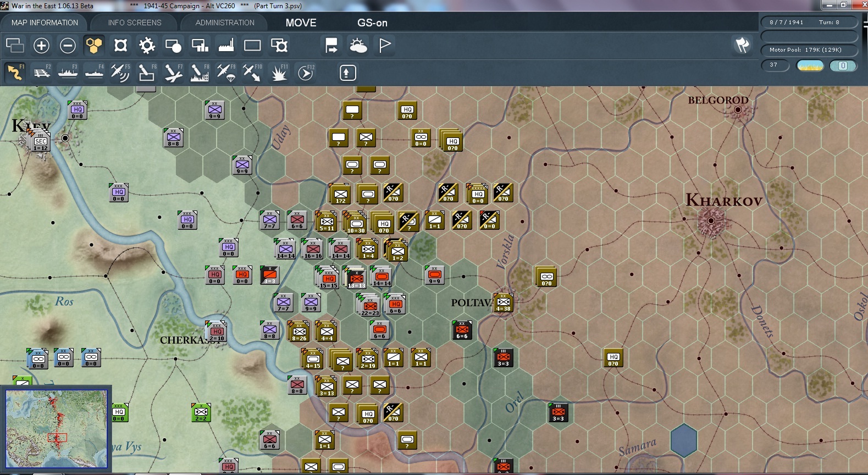Select the 2=19 unit counter
868x475 pixels.
(368, 359)
